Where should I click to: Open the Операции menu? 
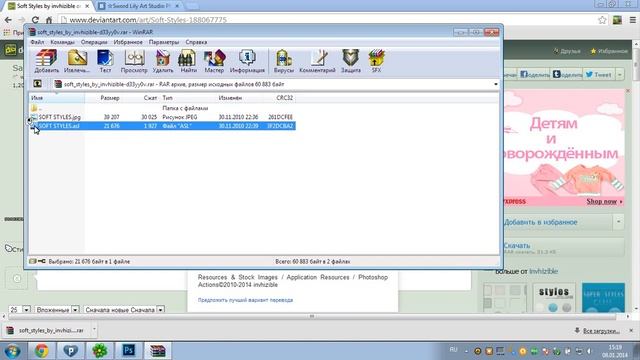[x=94, y=42]
